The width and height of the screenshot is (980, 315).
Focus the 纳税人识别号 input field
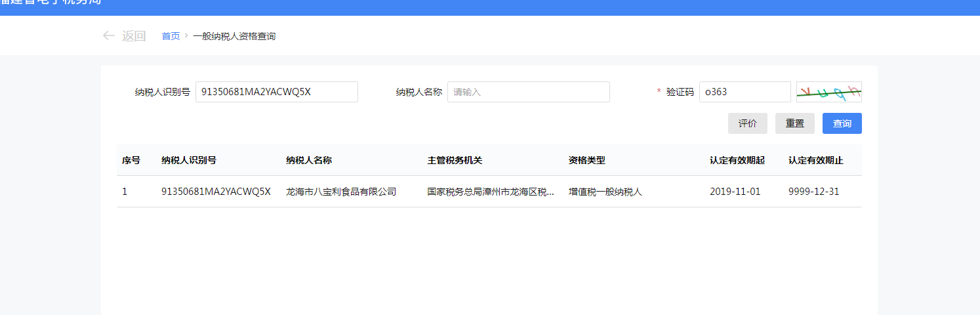pos(276,92)
